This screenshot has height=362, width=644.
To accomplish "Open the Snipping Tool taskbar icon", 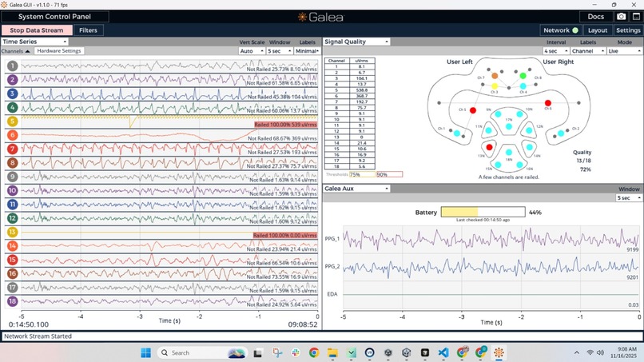I will [277, 352].
